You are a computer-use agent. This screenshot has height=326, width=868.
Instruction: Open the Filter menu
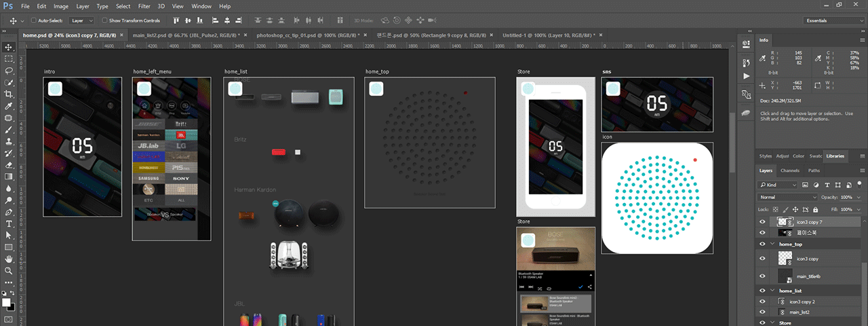(x=144, y=6)
